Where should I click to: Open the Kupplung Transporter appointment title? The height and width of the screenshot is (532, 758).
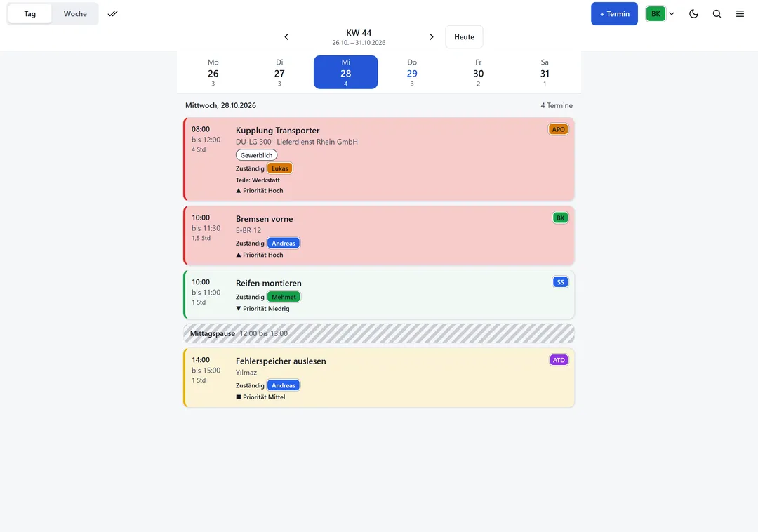(x=277, y=131)
